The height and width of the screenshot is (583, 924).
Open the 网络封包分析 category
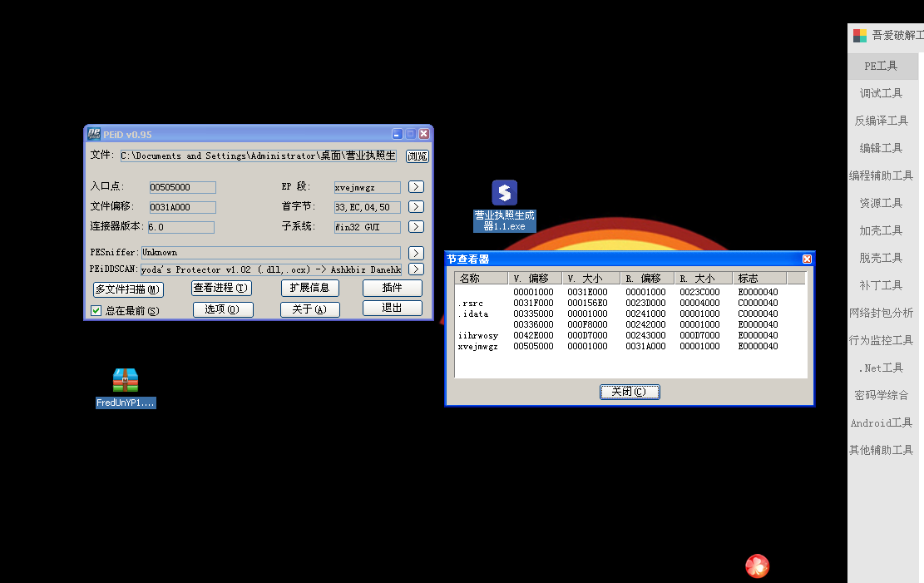pyautogui.click(x=882, y=313)
